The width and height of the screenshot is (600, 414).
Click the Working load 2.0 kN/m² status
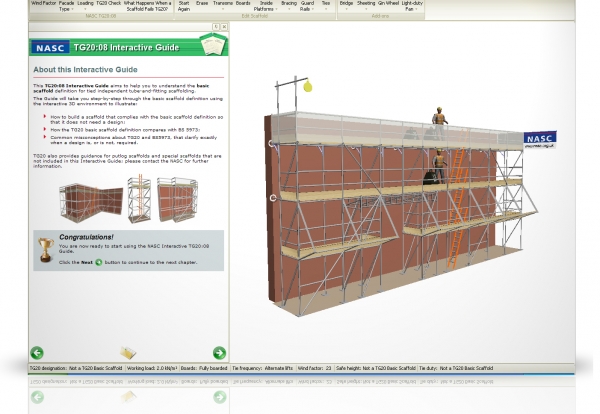[x=152, y=368]
